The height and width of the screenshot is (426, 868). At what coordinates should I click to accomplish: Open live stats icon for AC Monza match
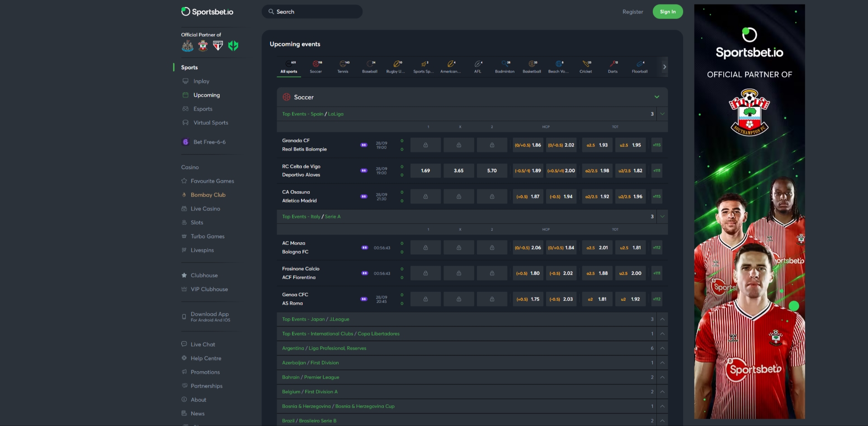click(x=364, y=248)
